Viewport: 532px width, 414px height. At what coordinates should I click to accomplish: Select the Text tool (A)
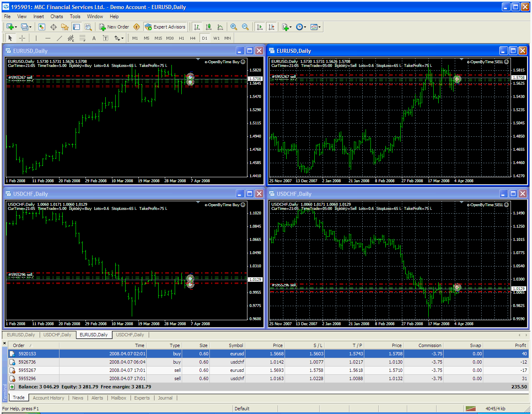coord(94,38)
